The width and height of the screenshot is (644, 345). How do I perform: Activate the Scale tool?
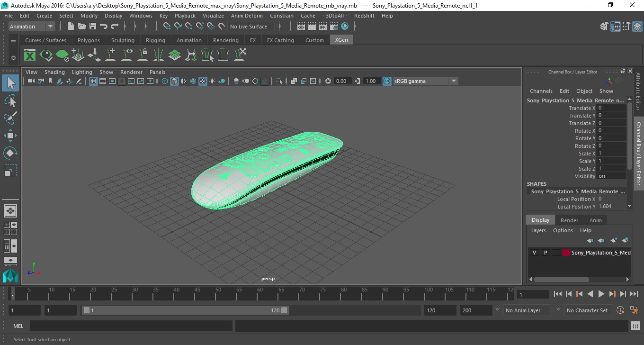[10, 171]
